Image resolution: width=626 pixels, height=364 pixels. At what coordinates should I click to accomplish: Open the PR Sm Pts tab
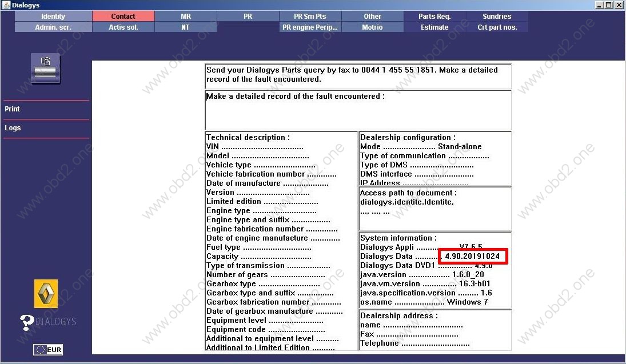pos(310,17)
